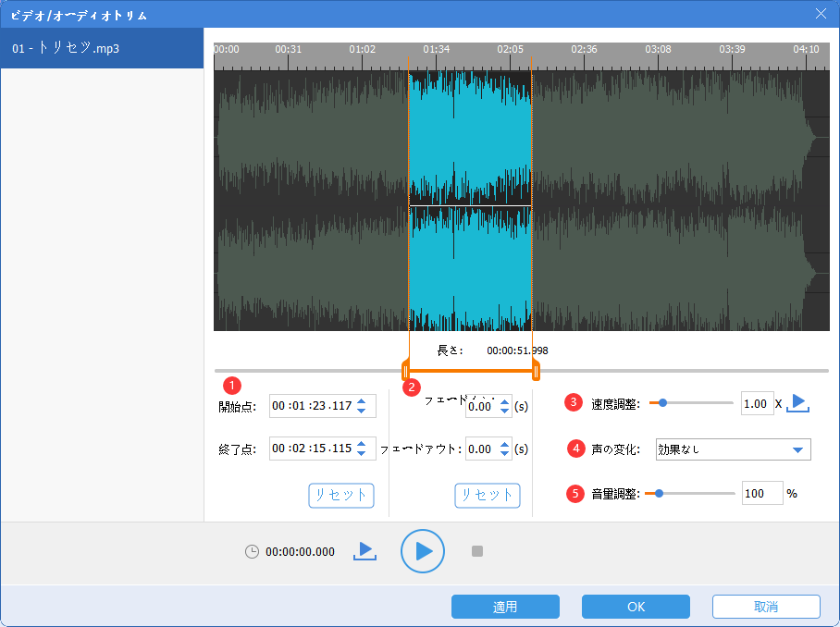Click the right trim handle on selection bar
Viewport: 840px width, 627px height.
536,371
